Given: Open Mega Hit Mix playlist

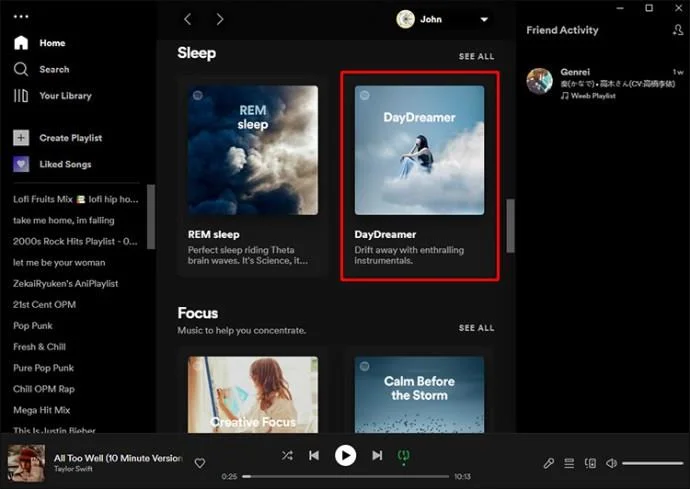Looking at the screenshot, I should (42, 410).
